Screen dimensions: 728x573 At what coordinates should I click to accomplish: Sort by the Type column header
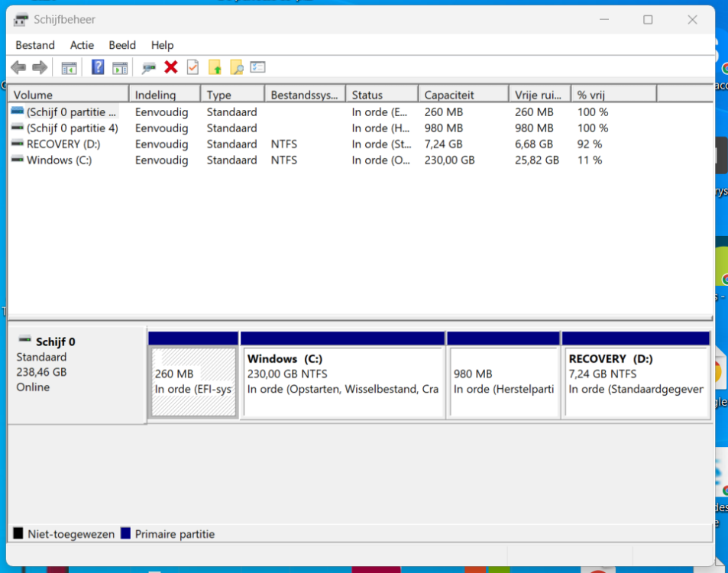232,95
